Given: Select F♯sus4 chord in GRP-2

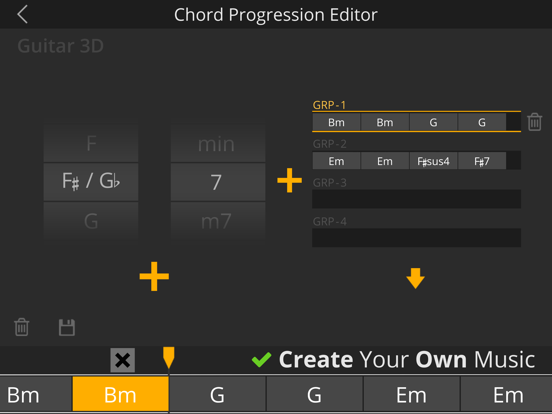Looking at the screenshot, I should pos(433,161).
